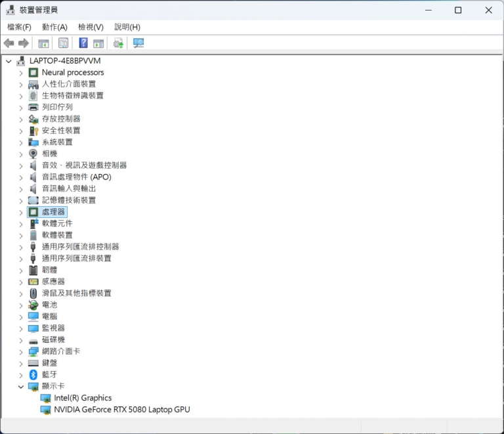Toggle the action pane toolbar icon

tap(98, 43)
